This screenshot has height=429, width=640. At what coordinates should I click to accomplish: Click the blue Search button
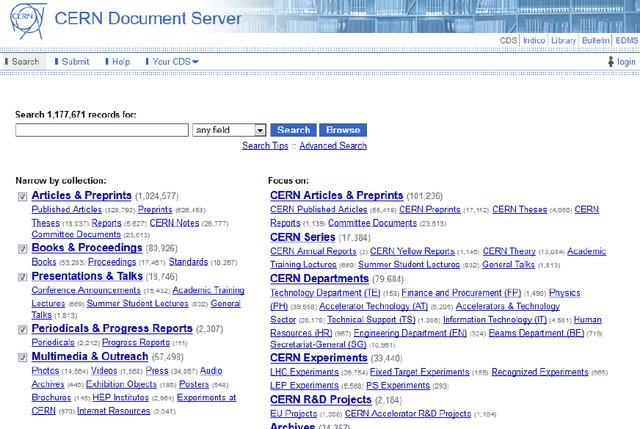[293, 130]
